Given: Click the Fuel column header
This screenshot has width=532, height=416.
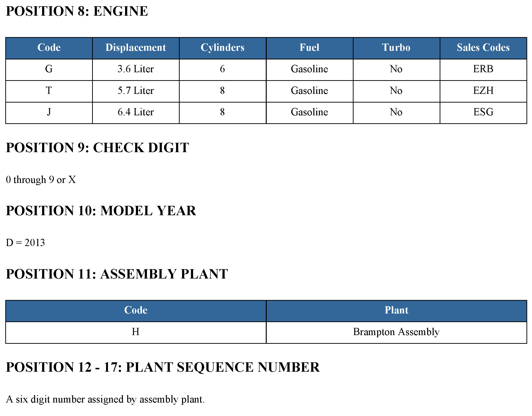Looking at the screenshot, I should coord(309,48).
